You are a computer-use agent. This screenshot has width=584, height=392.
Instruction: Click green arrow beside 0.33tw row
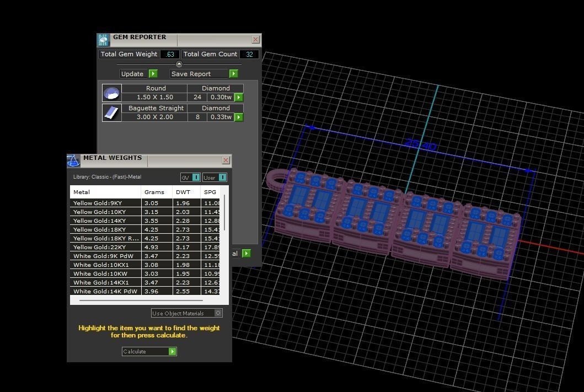tap(239, 117)
